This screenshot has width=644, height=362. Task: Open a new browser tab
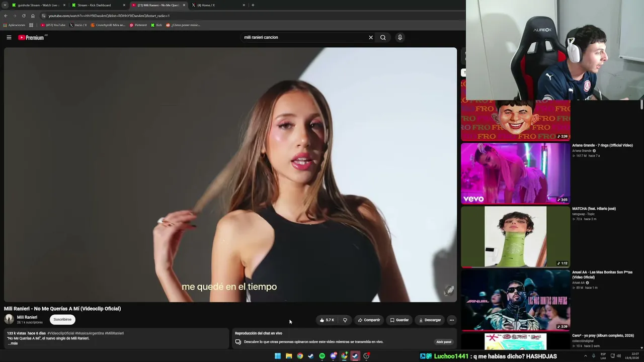coord(253,5)
